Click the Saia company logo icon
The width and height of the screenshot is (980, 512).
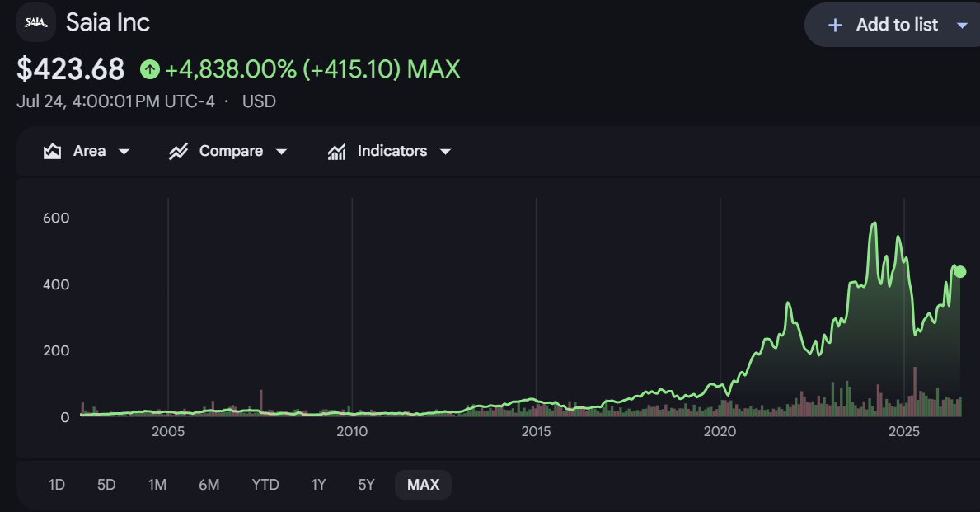pos(36,22)
